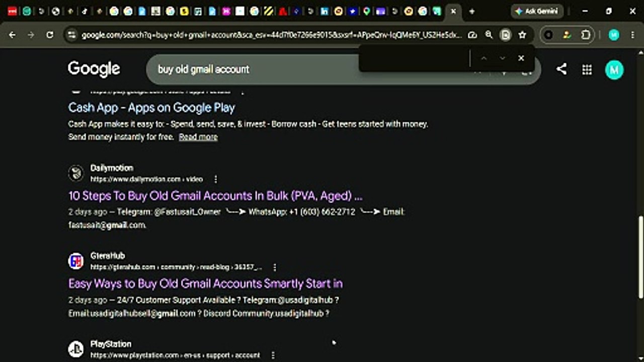Open more options for GtersHub result
This screenshot has width=644, height=362.
click(x=274, y=267)
